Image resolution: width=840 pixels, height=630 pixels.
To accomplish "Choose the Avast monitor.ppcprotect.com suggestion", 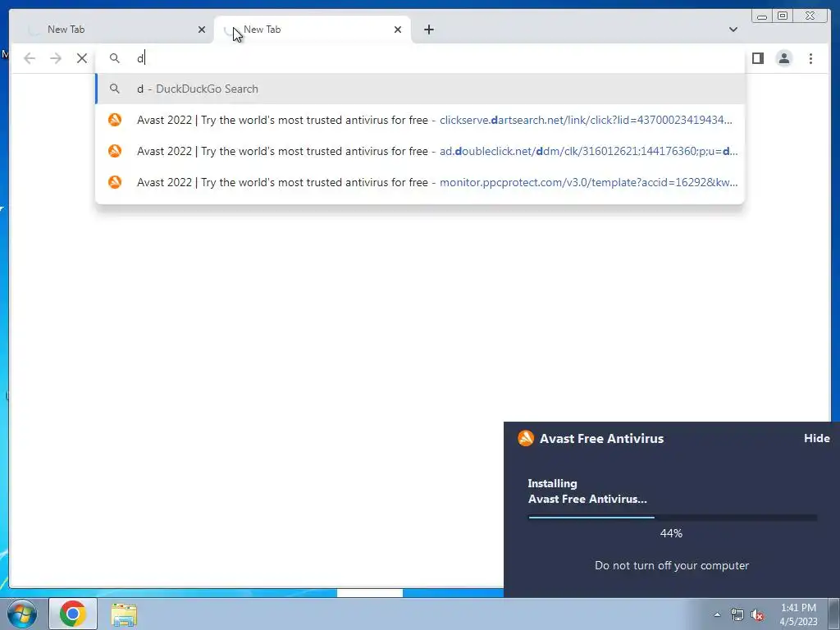I will (420, 182).
